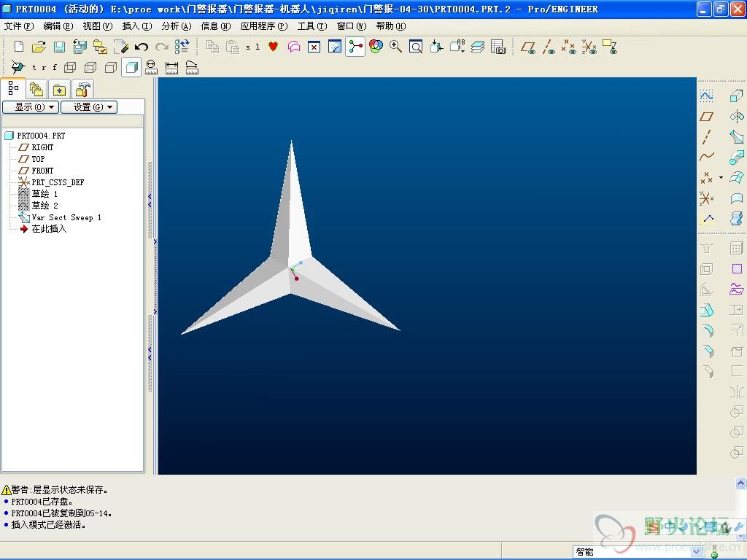Click the reorient view icon with arrows

pos(436,47)
